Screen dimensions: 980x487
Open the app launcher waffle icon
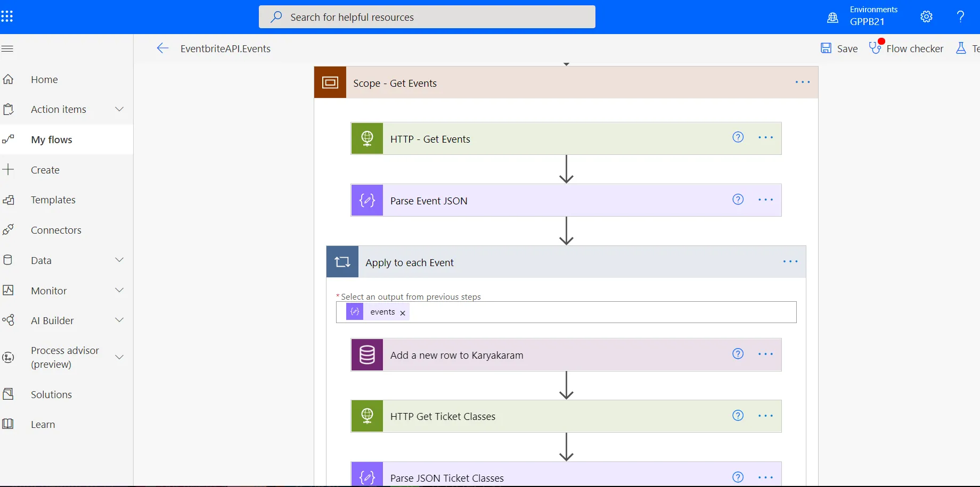pos(7,16)
